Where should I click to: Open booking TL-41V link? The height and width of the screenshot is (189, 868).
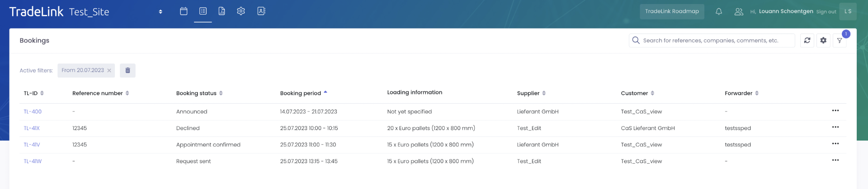coord(32,145)
